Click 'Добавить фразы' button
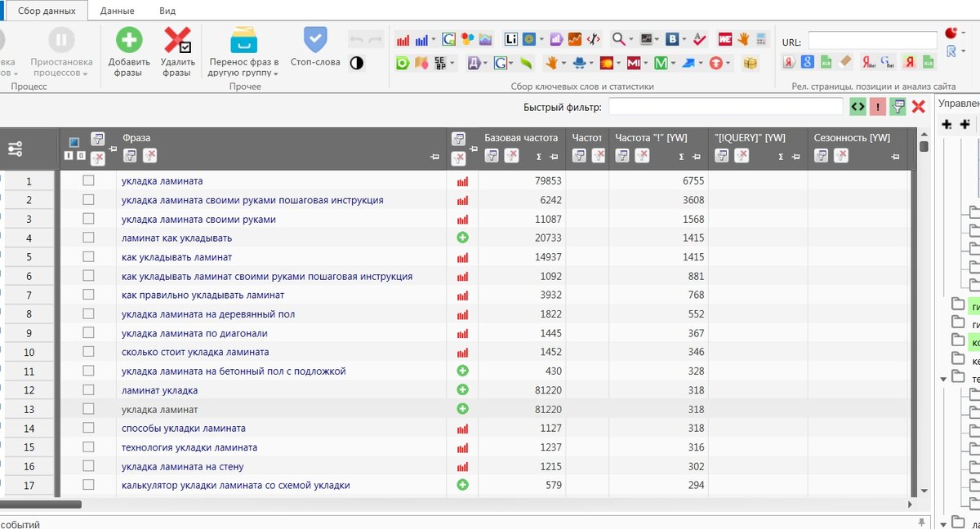980x529 pixels. (x=128, y=52)
